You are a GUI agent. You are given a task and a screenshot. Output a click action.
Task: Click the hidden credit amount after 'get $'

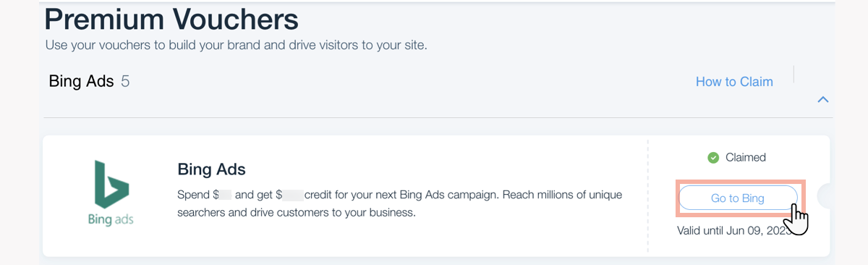click(292, 195)
